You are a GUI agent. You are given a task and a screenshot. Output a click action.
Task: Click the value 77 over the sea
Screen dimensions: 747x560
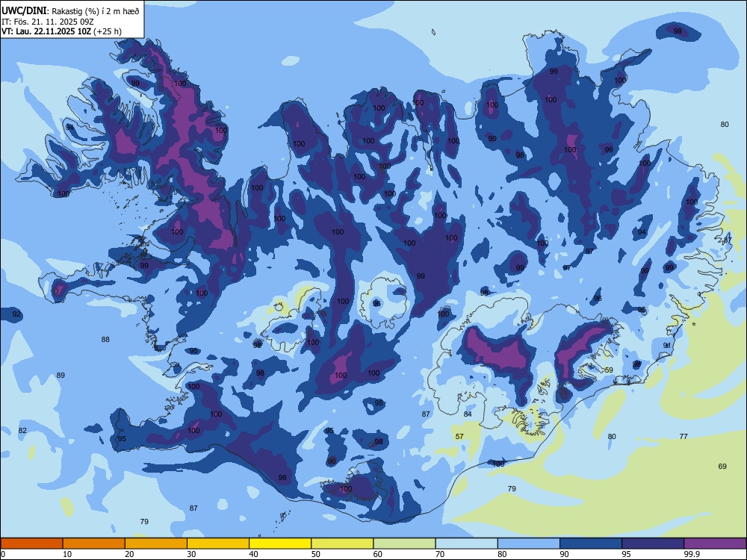[x=684, y=436]
